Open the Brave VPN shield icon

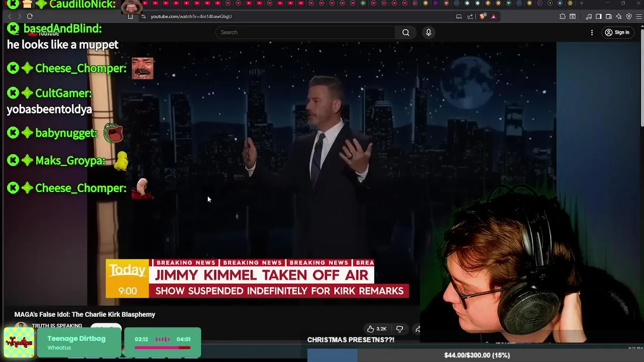629,17
